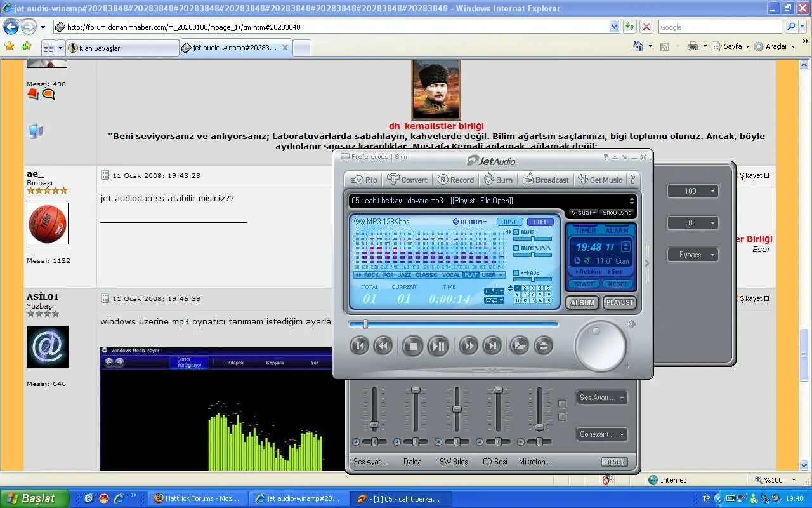Toggle mute under the Dalga mixer channel
The width and height of the screenshot is (812, 508).
(x=397, y=442)
